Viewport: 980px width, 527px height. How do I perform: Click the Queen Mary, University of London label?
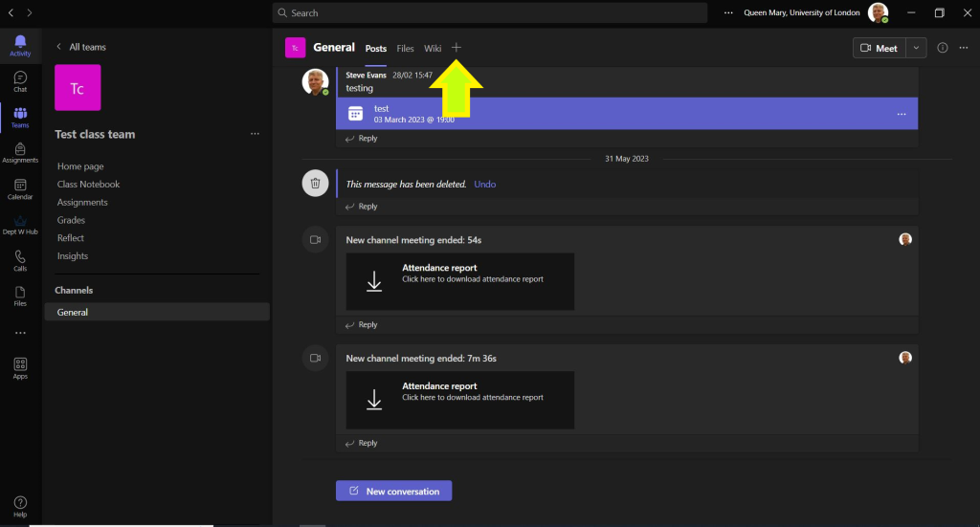tap(802, 12)
